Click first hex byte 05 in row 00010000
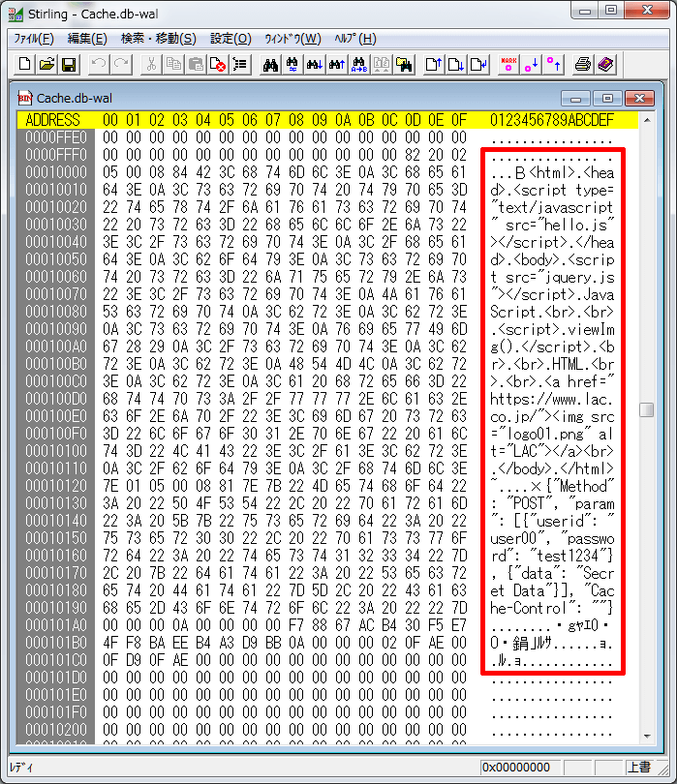This screenshot has height=784, width=677. point(110,172)
